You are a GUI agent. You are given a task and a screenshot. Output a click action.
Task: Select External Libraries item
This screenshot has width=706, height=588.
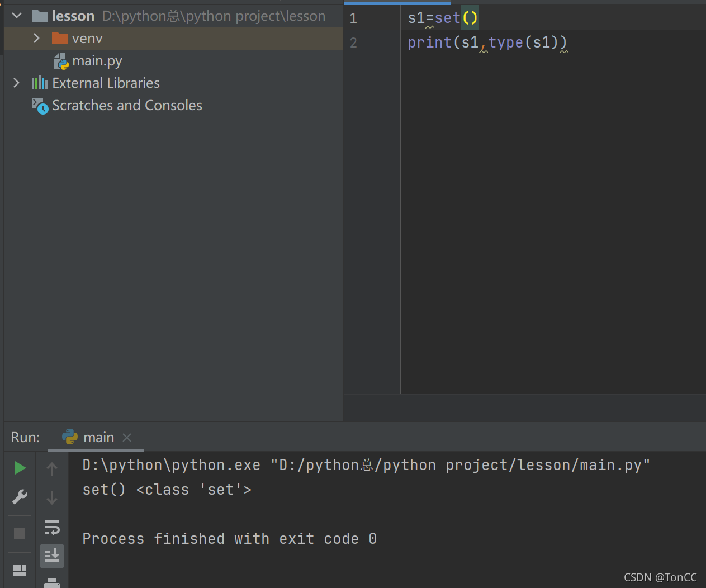click(x=106, y=83)
